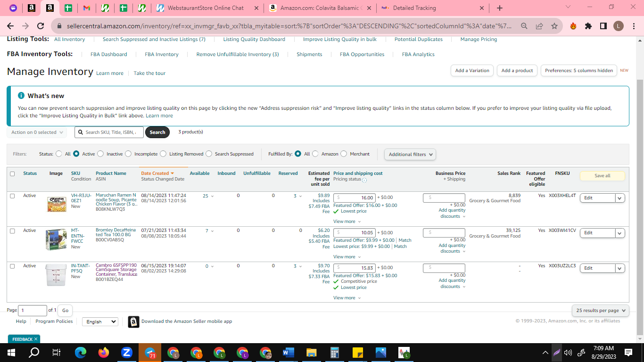This screenshot has width=644, height=362.
Task: Click the search magnifier in SKU search box
Action: [81, 132]
